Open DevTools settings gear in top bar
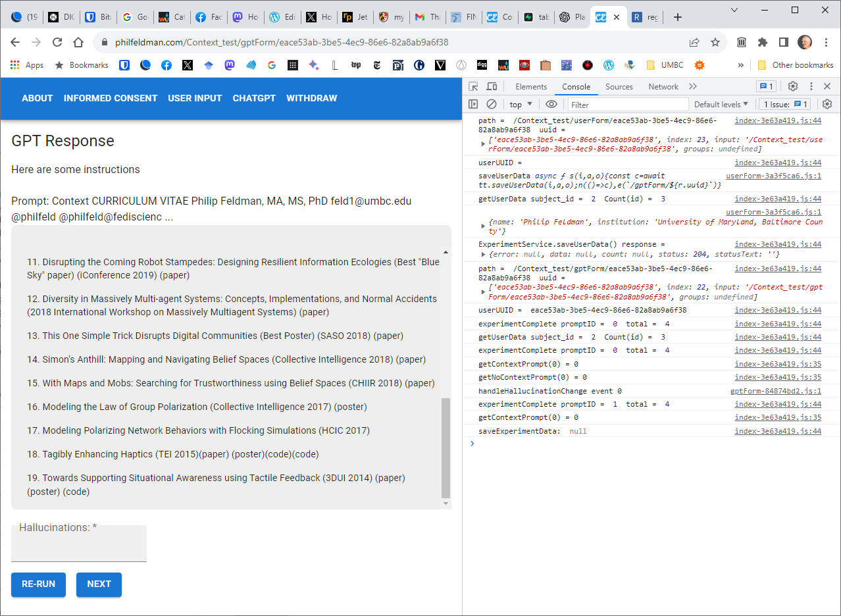Viewport: 841px width, 616px height. click(793, 86)
